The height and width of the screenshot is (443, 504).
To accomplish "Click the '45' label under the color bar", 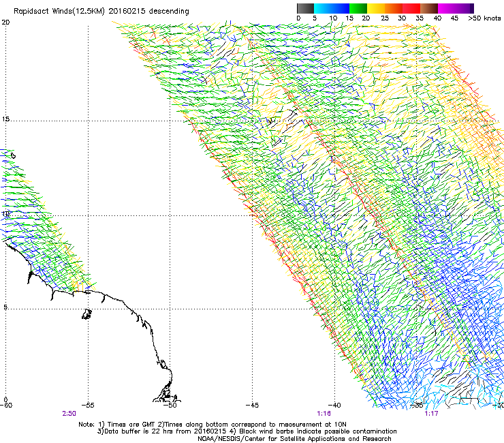I will 454,18.
